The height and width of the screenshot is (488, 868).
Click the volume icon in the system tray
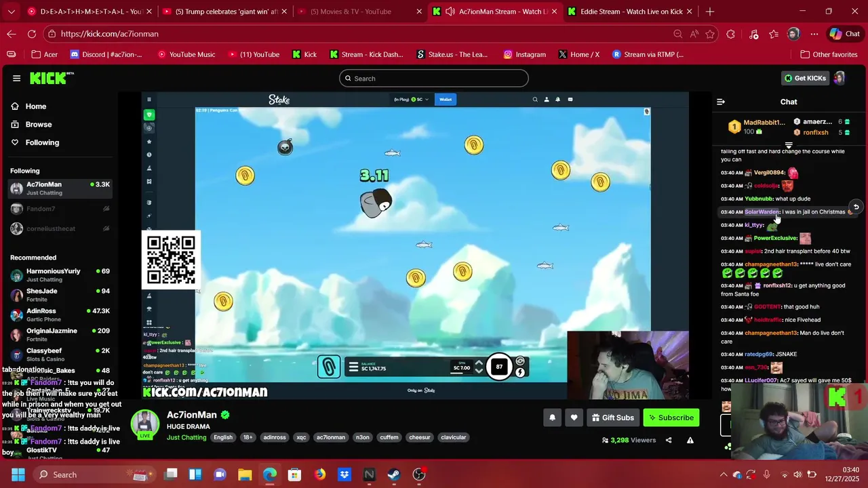coord(797,474)
